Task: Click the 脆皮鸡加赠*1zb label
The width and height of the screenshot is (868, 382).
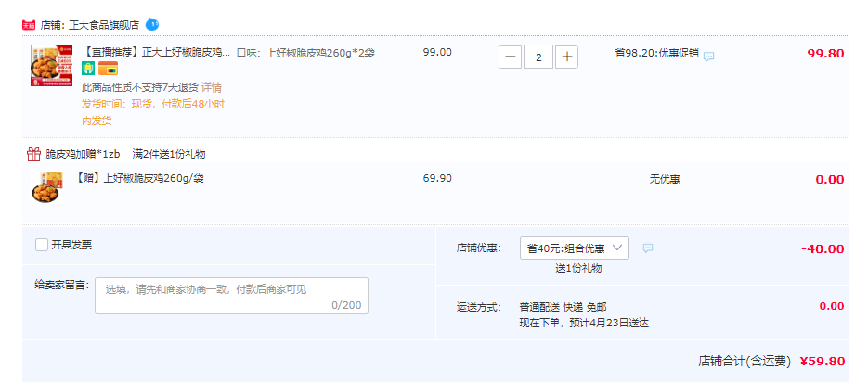Action: pos(83,154)
